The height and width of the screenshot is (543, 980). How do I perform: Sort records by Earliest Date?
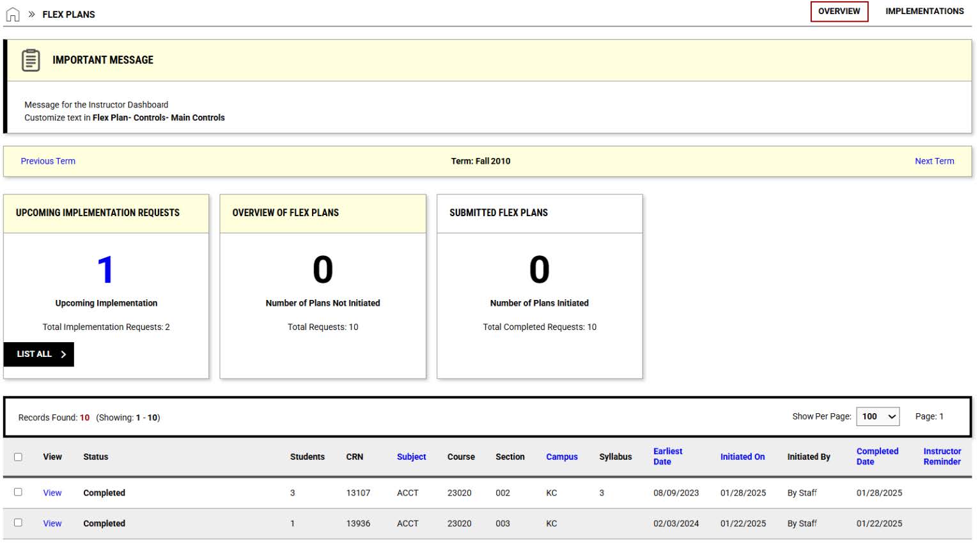[667, 455]
